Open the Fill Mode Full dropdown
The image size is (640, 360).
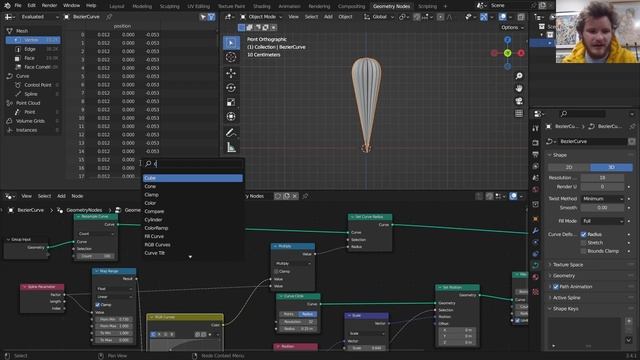click(x=602, y=221)
